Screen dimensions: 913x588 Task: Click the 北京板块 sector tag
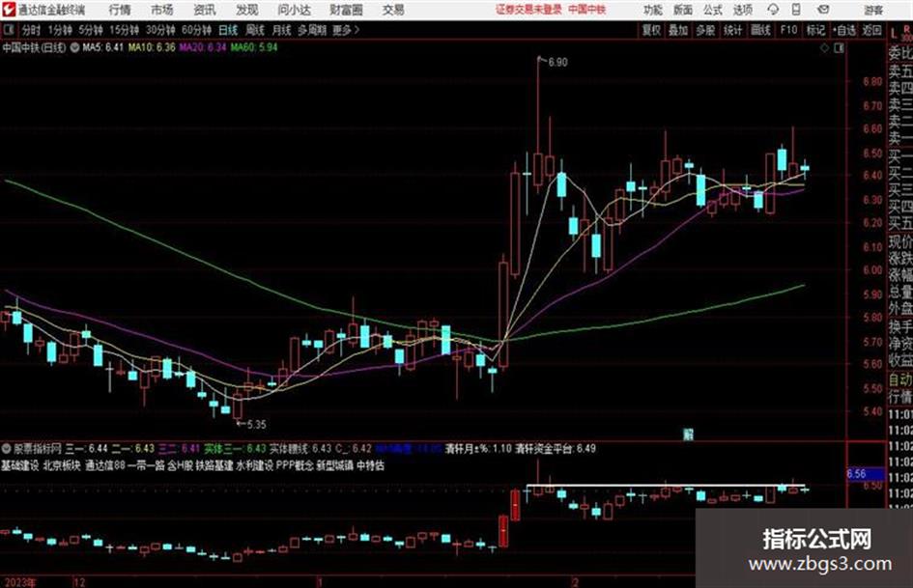(62, 465)
